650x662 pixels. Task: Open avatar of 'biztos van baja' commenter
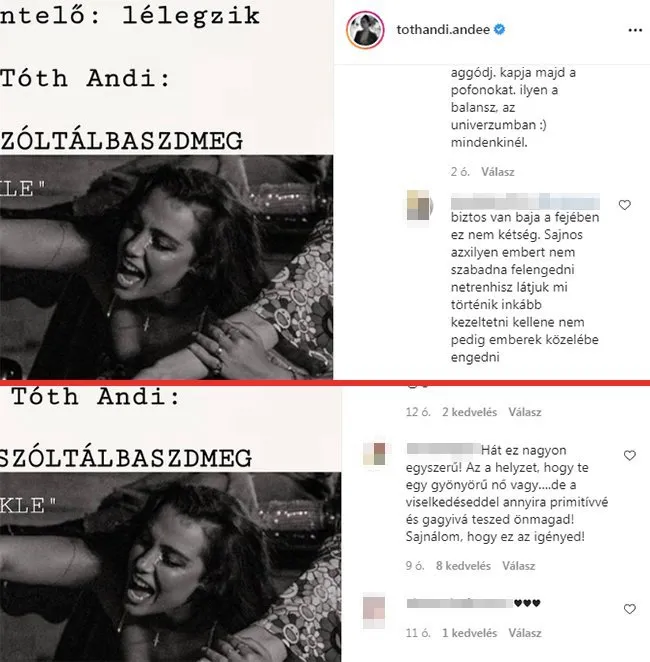(418, 205)
